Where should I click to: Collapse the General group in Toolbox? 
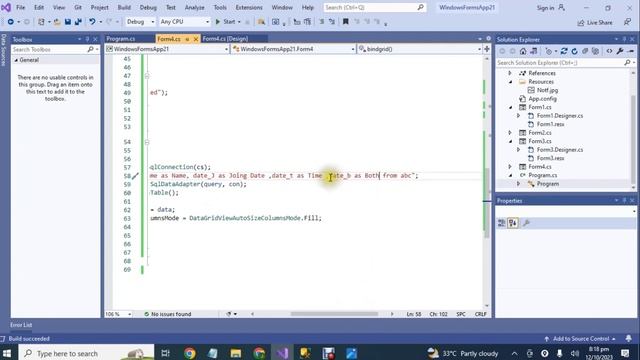click(16, 60)
